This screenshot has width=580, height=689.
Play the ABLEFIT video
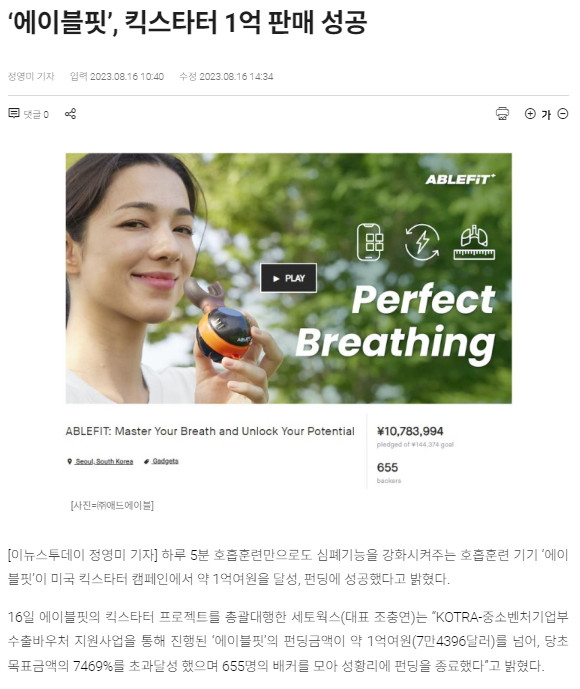[288, 278]
